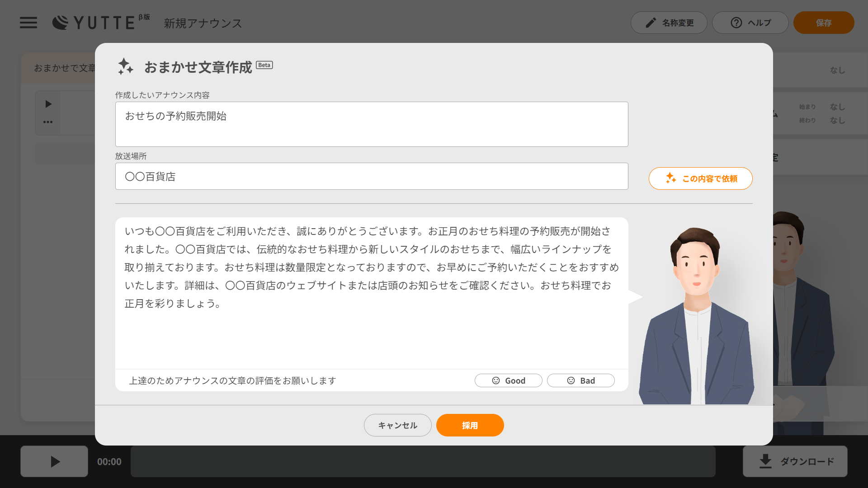Image resolution: width=868 pixels, height=488 pixels.
Task: Click the ダウンロード download button
Action: [795, 461]
